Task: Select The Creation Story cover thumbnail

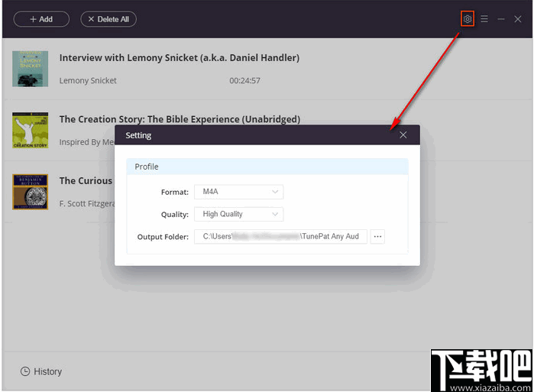Action: point(31,131)
